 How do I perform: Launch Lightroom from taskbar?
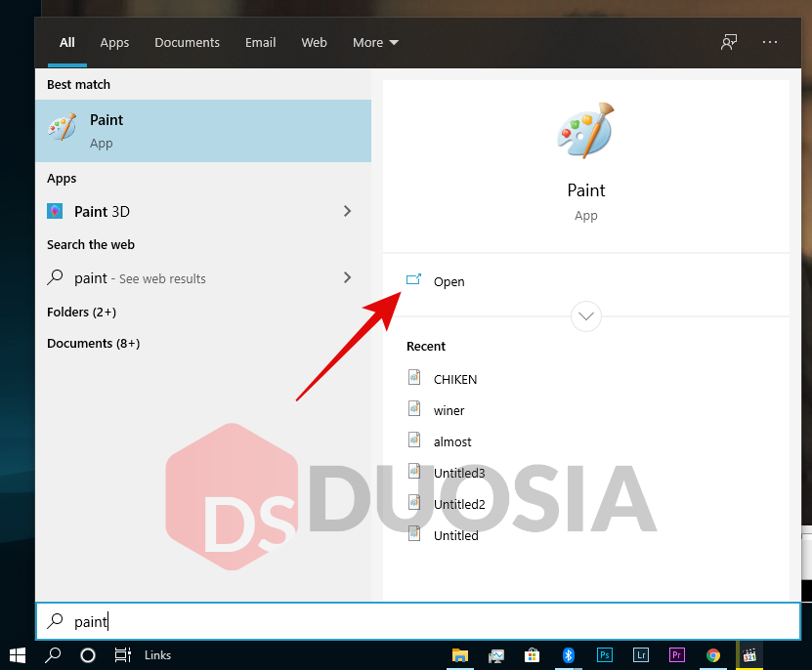point(641,655)
